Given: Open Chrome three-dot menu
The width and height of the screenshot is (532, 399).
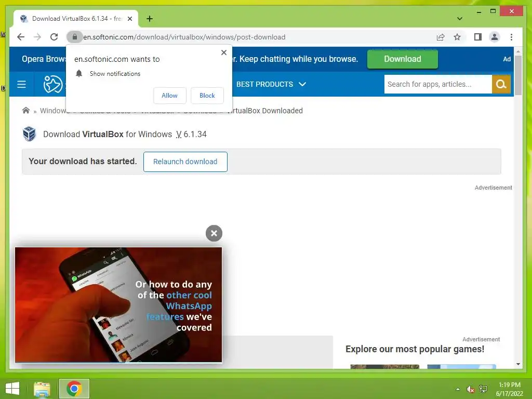Looking at the screenshot, I should pos(511,37).
